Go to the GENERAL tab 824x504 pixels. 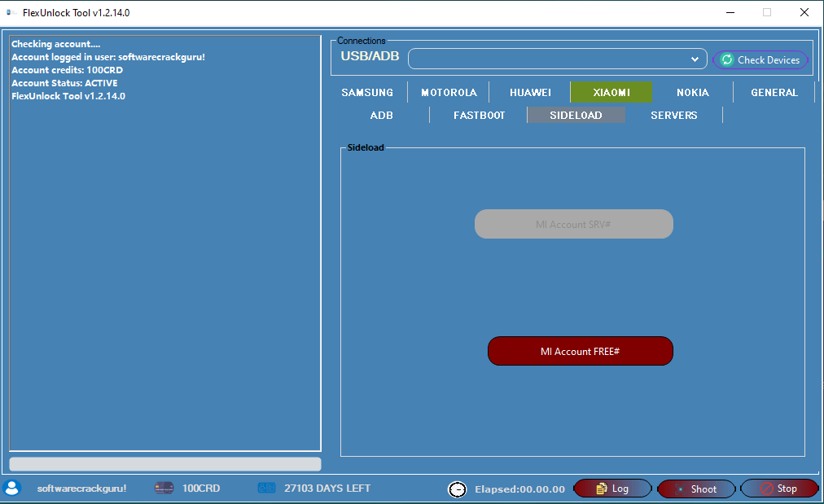[774, 93]
